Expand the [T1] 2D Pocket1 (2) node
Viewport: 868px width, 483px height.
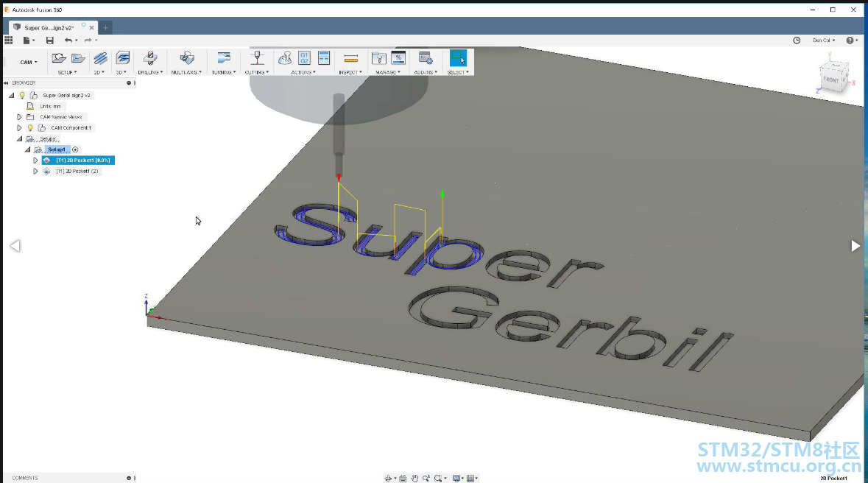[x=35, y=171]
